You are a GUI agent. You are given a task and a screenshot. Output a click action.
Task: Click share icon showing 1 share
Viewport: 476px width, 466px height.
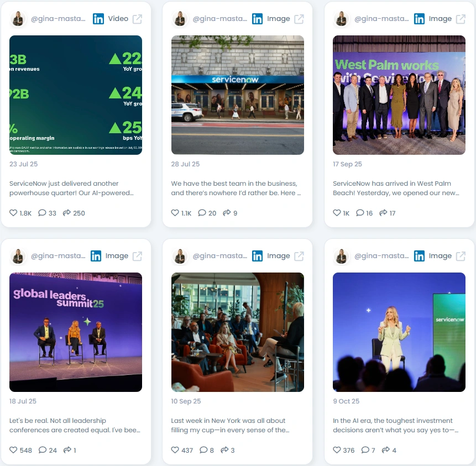67,450
